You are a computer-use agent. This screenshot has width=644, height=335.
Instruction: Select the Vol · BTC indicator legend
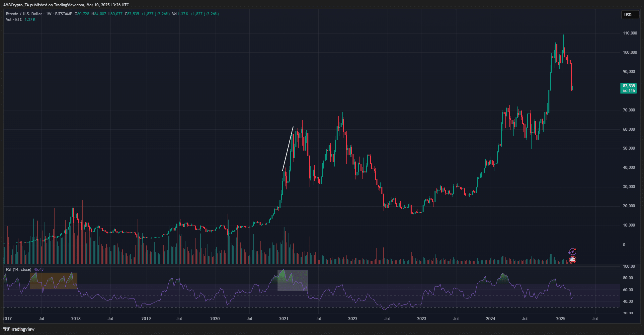point(14,20)
